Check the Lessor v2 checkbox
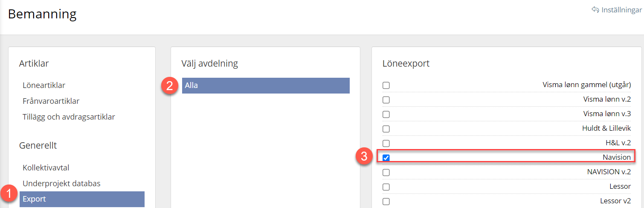This screenshot has height=208, width=644. 386,202
